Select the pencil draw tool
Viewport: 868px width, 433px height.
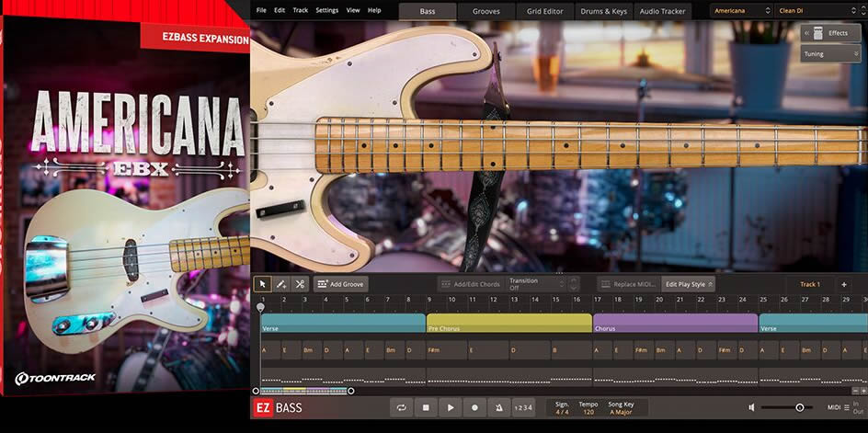click(281, 284)
